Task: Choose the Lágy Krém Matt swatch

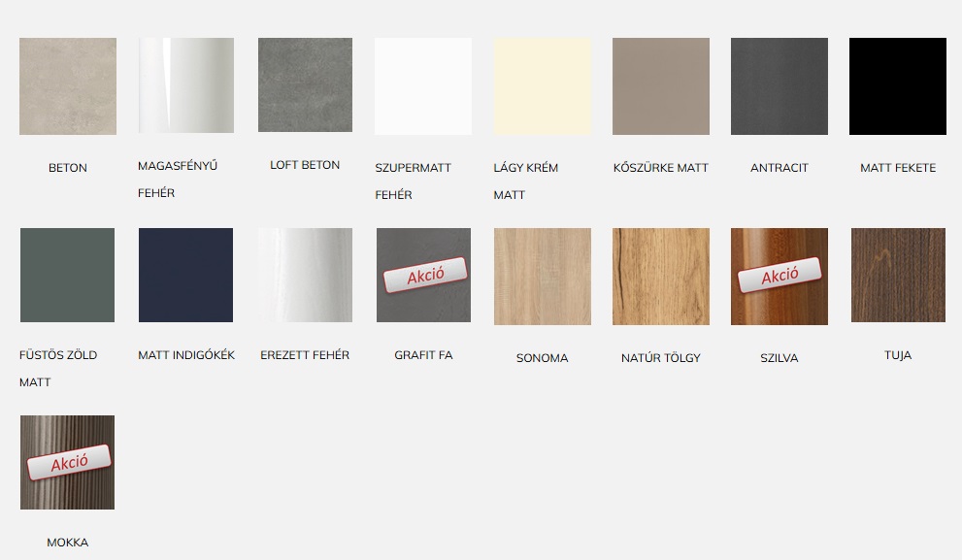Action: coord(543,86)
